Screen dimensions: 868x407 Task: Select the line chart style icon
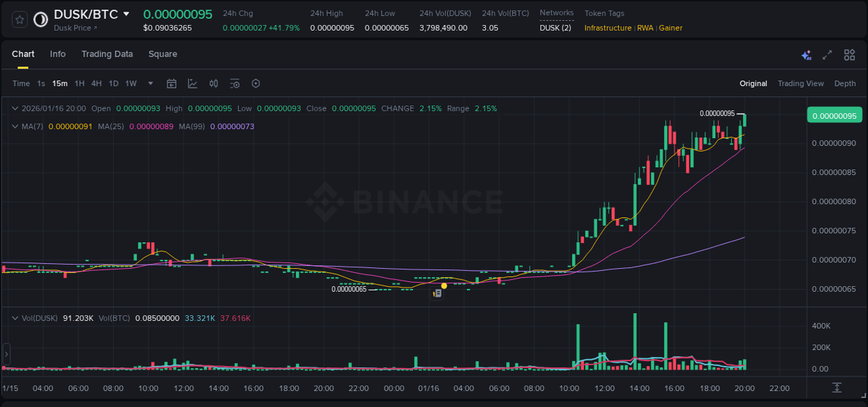pyautogui.click(x=192, y=83)
